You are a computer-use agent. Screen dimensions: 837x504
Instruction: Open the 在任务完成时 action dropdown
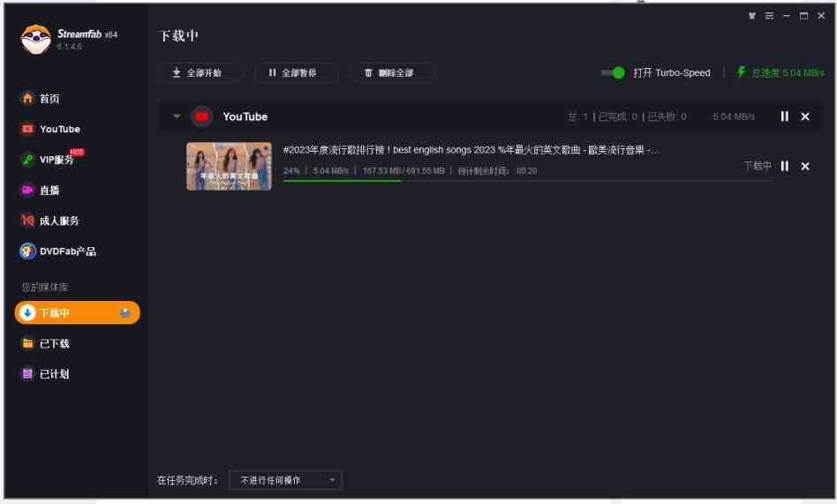(285, 480)
